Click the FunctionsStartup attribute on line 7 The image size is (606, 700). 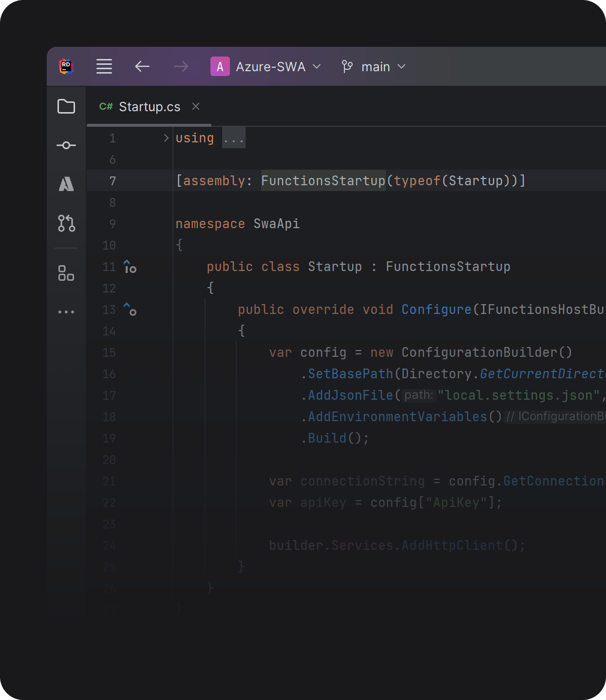point(323,181)
